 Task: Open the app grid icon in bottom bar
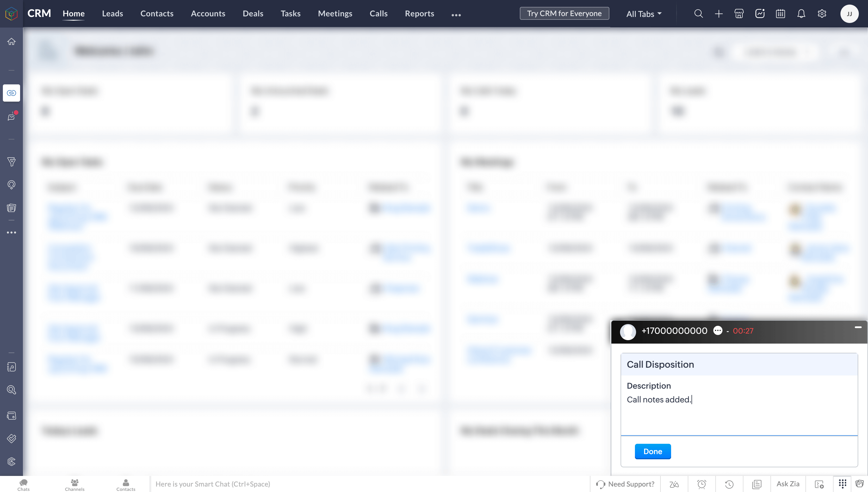point(842,484)
